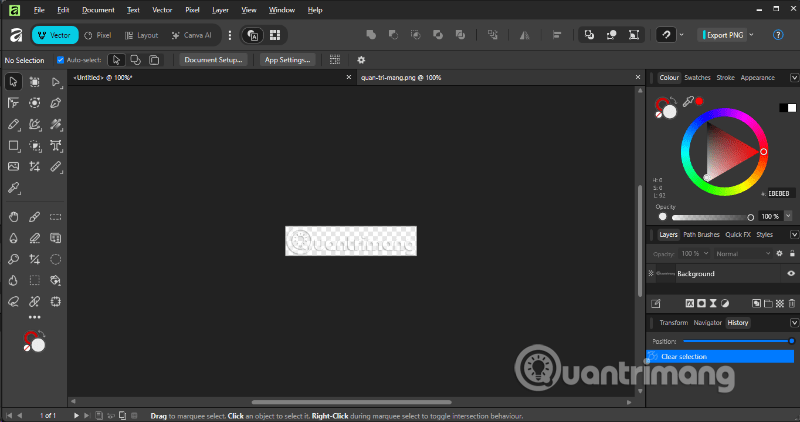Select the Hand view tool
The image size is (800, 422).
pyautogui.click(x=14, y=217)
